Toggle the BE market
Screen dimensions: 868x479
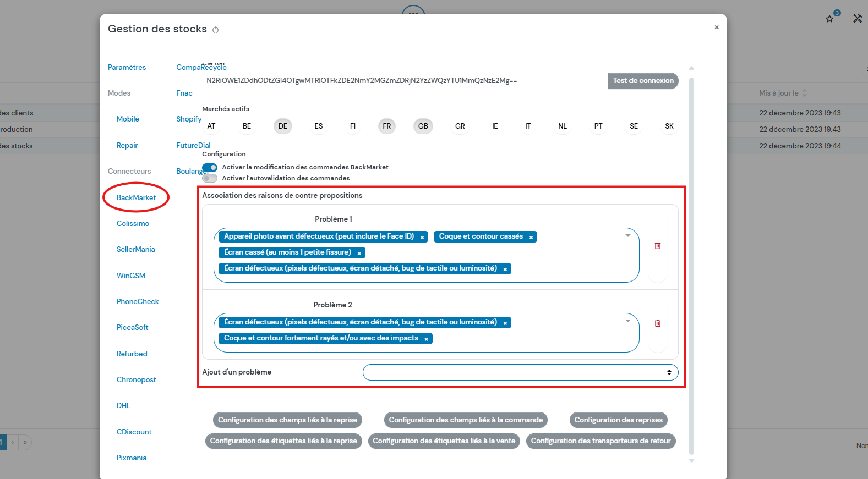tap(247, 126)
